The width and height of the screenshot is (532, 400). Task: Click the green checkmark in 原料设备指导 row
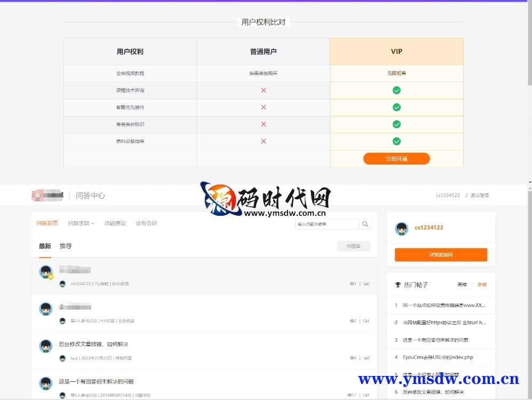tap(396, 142)
